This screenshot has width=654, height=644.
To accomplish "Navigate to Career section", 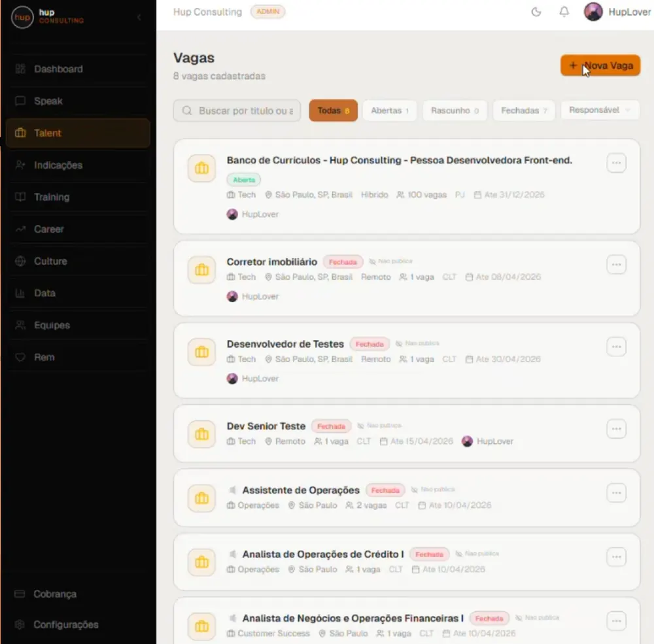I will point(78,229).
